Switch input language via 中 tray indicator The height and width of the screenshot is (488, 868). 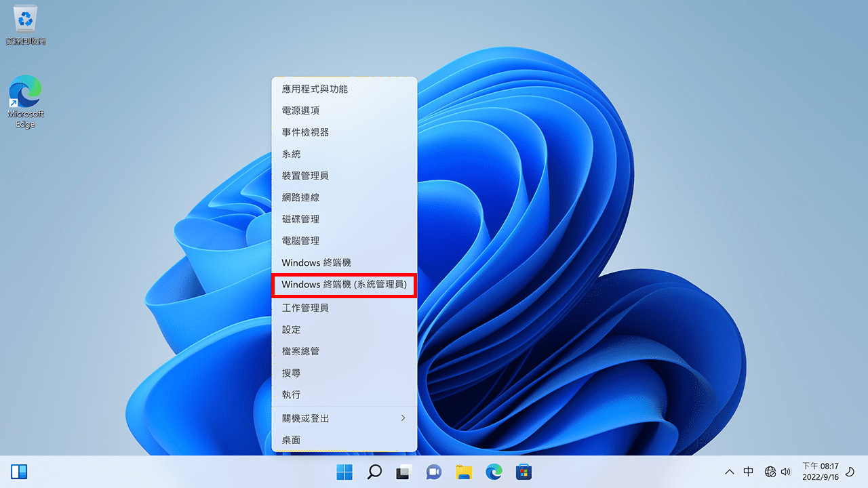[749, 472]
